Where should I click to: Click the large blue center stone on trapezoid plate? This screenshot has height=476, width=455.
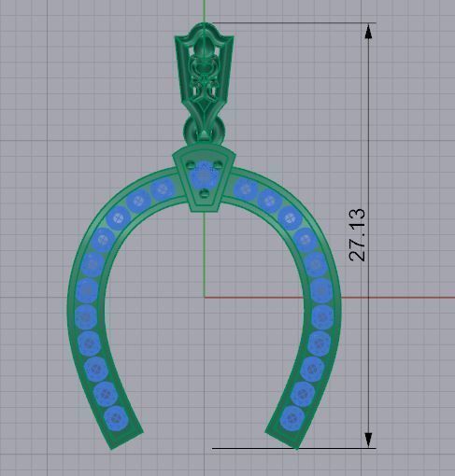click(204, 175)
